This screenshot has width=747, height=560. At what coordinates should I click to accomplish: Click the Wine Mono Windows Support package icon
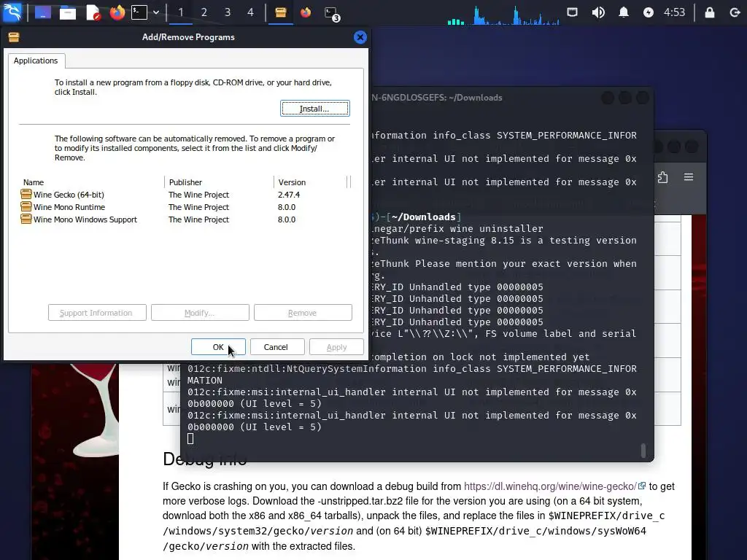[x=26, y=219]
